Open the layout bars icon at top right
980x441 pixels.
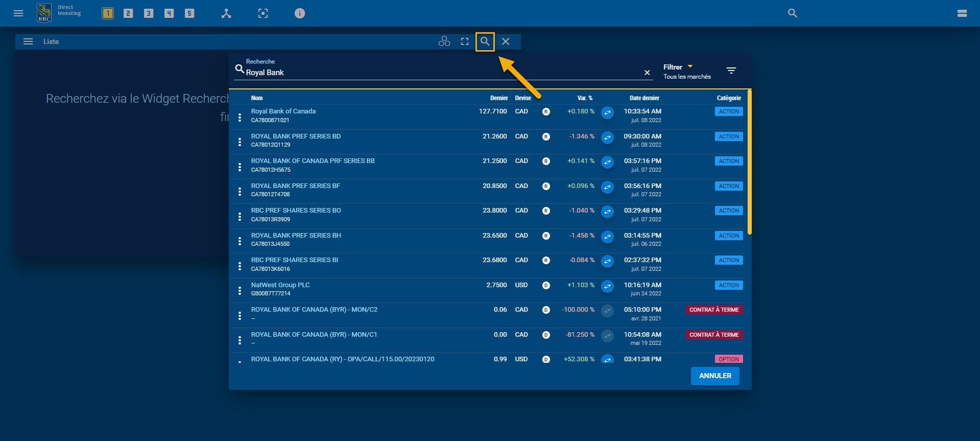962,13
